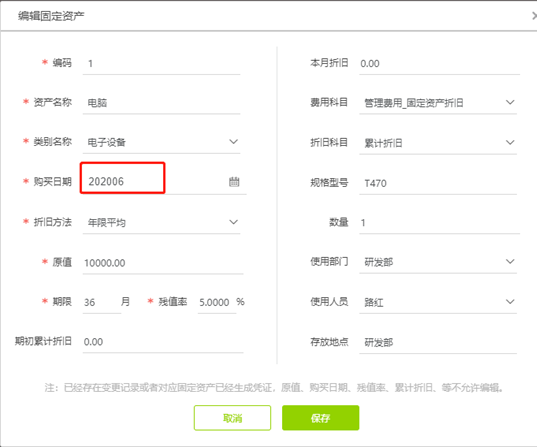Select the 期限 months field
Screen dimensions: 537x447
tap(102, 302)
